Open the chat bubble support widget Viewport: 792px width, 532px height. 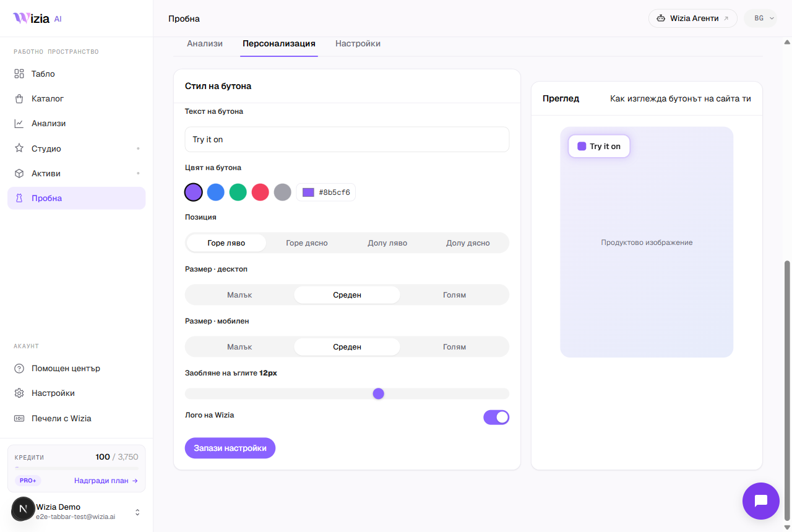coord(761,501)
